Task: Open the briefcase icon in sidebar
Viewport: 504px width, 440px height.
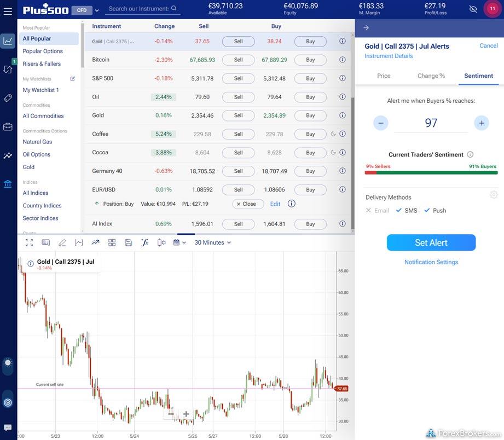Action: [x=8, y=127]
